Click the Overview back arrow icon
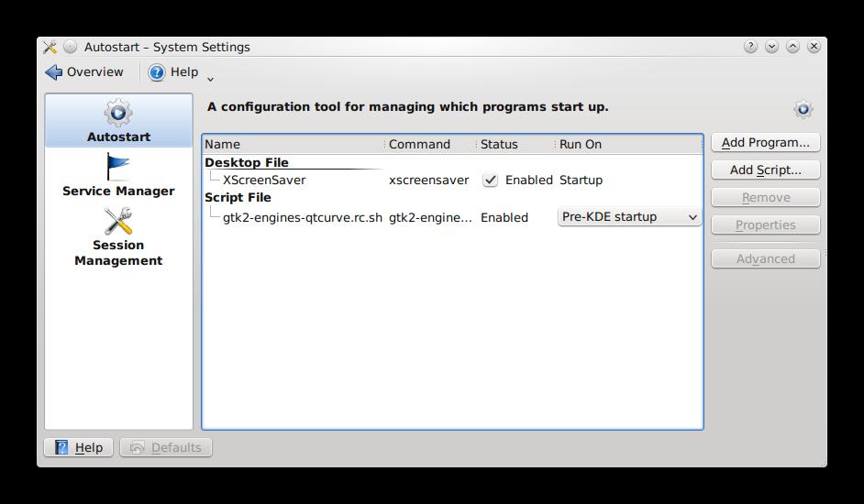864x504 pixels. pyautogui.click(x=54, y=72)
